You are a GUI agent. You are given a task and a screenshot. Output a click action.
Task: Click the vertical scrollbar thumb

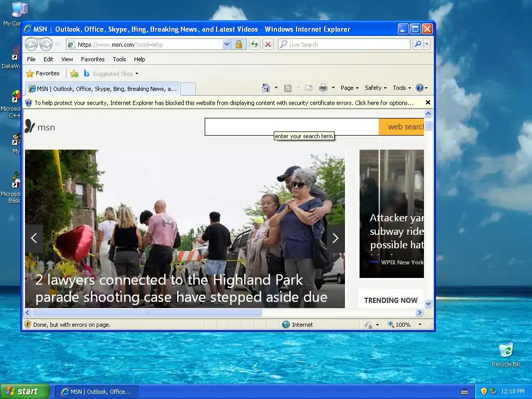428,126
